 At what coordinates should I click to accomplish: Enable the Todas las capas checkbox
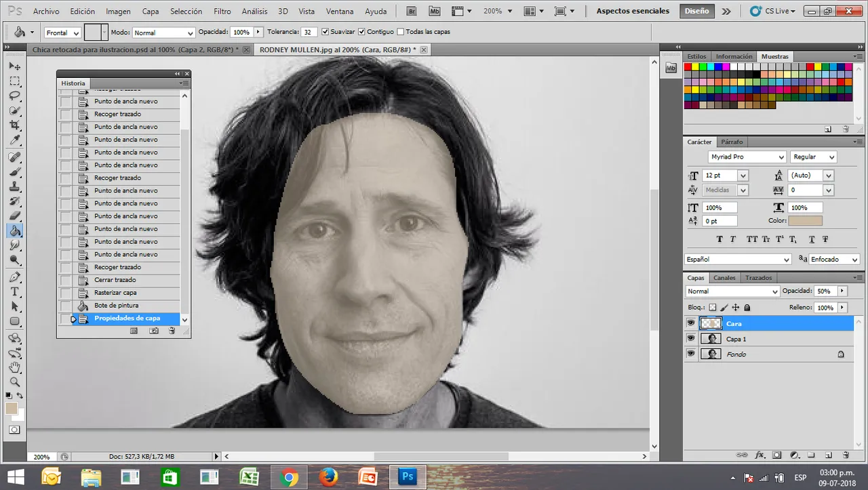[400, 32]
